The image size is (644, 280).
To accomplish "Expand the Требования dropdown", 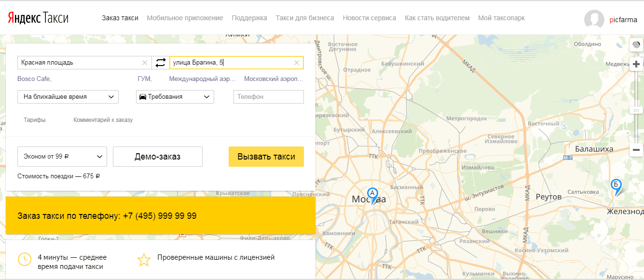I will [x=175, y=97].
